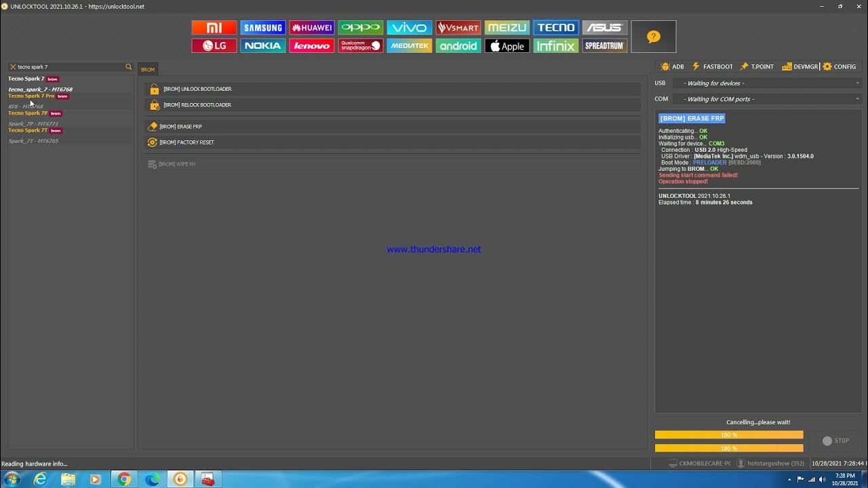868x488 pixels.
Task: Open Google Chrome from taskbar
Action: coord(124,479)
